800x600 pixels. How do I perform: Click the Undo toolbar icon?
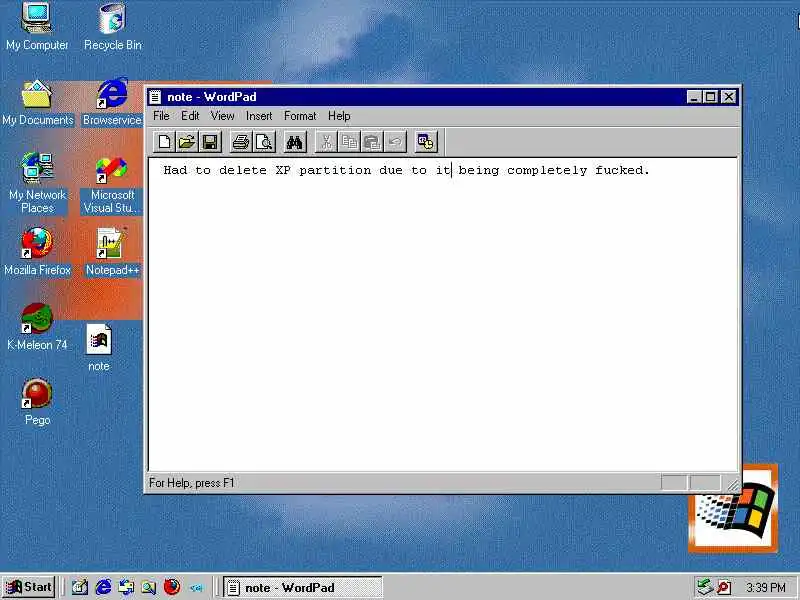point(395,142)
